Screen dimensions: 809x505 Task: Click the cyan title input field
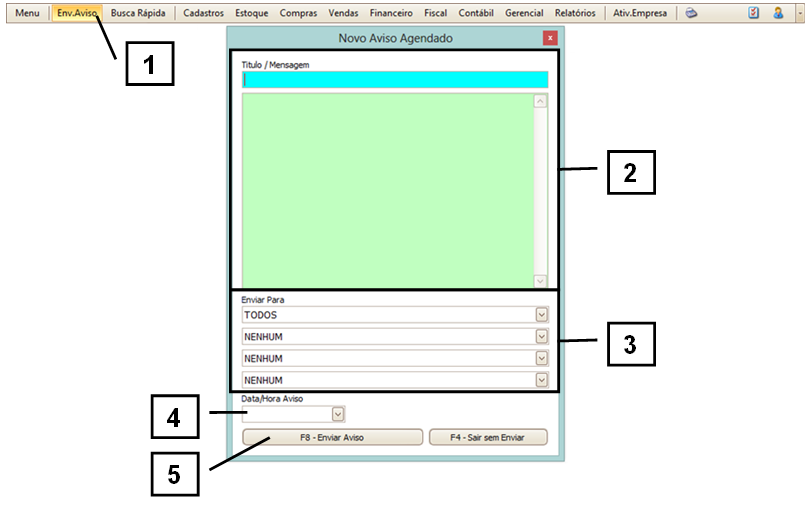click(395, 80)
